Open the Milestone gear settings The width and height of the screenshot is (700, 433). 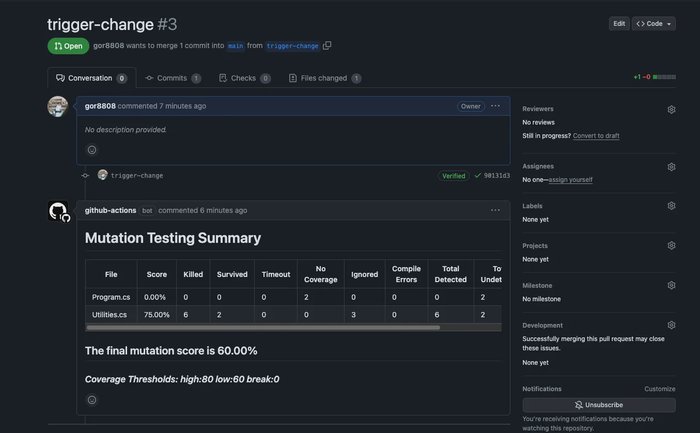point(671,285)
